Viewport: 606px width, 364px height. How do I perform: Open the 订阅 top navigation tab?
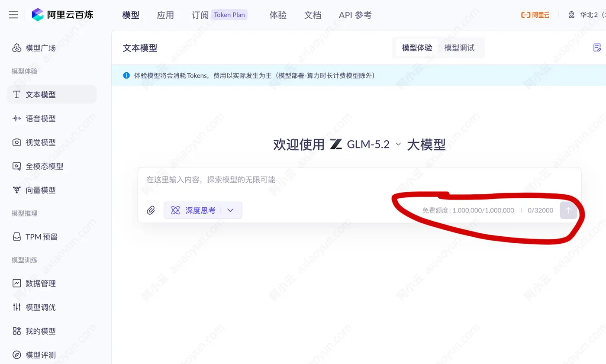[x=200, y=15]
